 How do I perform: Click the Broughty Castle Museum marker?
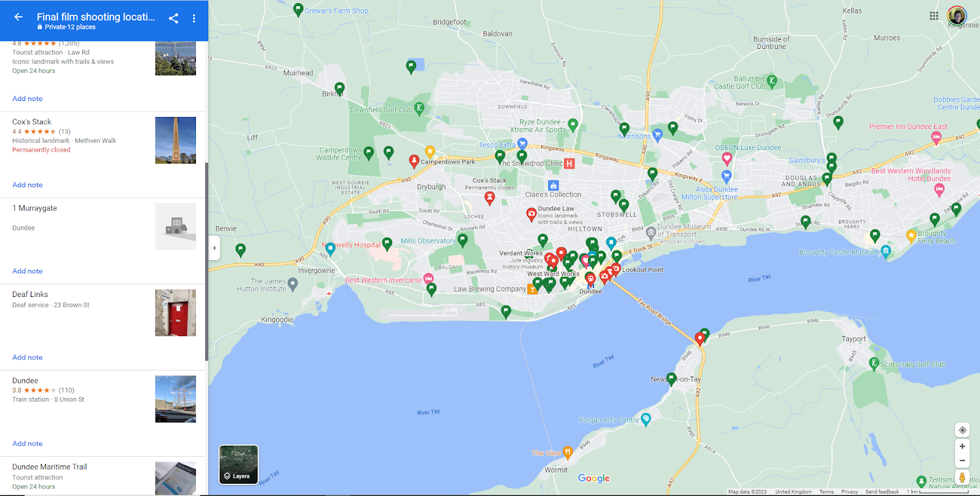click(886, 252)
